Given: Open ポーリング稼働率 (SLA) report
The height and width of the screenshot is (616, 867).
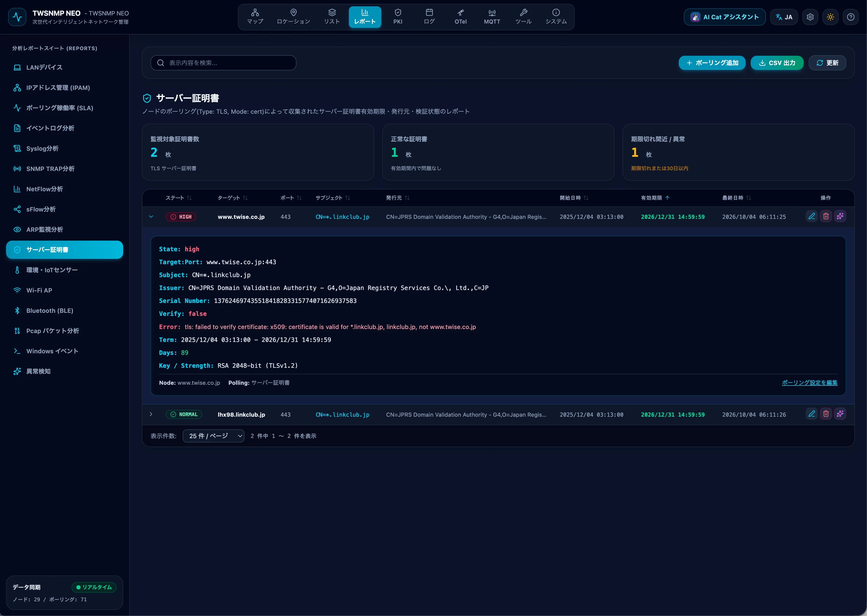Looking at the screenshot, I should point(65,108).
